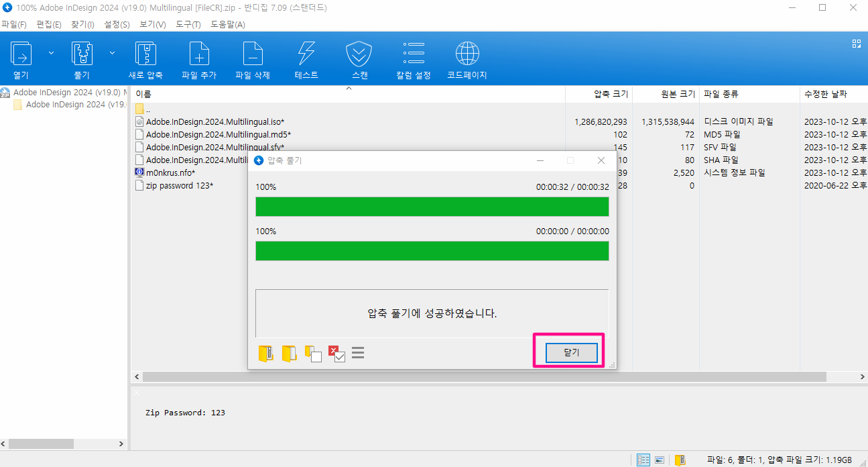
Task: Open the 설정(S) menu
Action: 117,25
